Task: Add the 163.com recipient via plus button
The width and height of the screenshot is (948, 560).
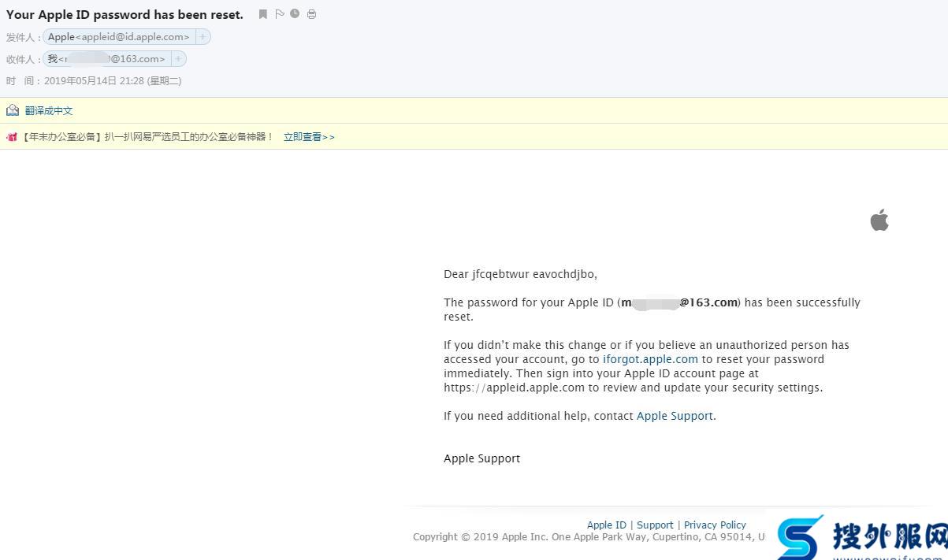Action: (178, 59)
